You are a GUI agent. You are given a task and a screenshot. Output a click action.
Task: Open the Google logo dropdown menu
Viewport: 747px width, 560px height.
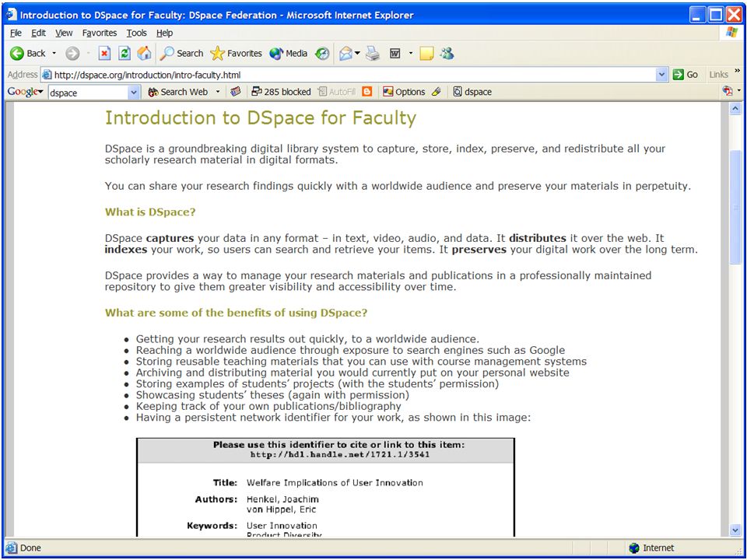[x=25, y=92]
